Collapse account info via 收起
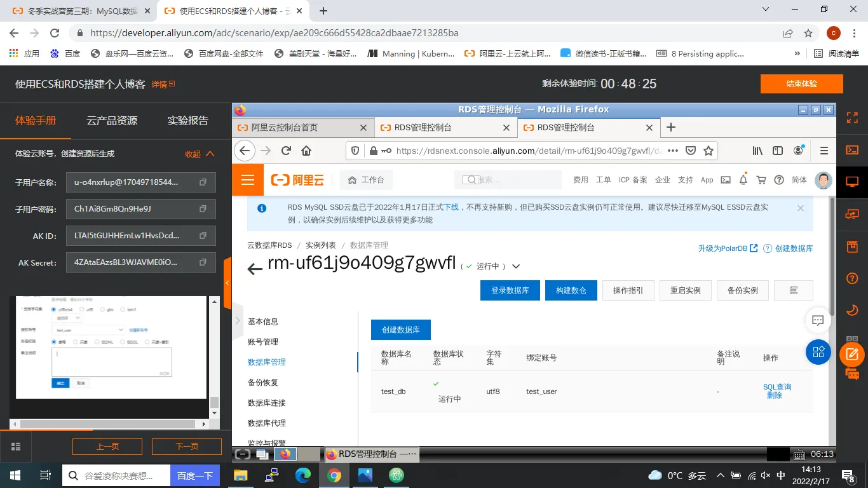Image resolution: width=868 pixels, height=488 pixels. tap(200, 154)
